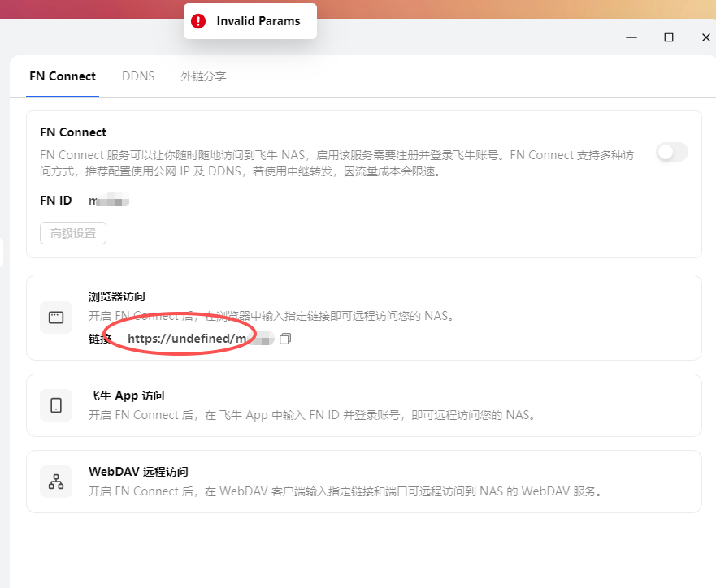The height and width of the screenshot is (588, 716).
Task: Click the red error icon in Invalid Params toast
Action: click(198, 21)
